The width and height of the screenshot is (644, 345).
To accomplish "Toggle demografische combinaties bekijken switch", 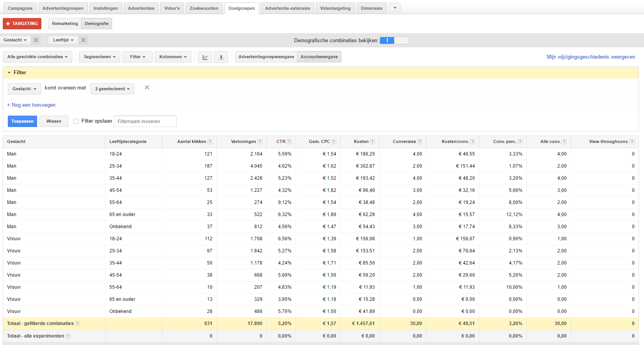I will [394, 40].
